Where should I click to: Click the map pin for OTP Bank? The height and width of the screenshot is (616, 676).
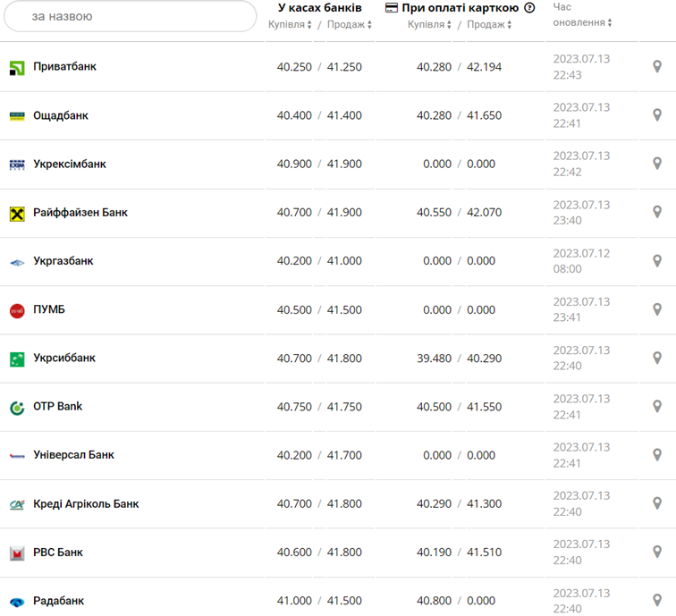click(657, 407)
